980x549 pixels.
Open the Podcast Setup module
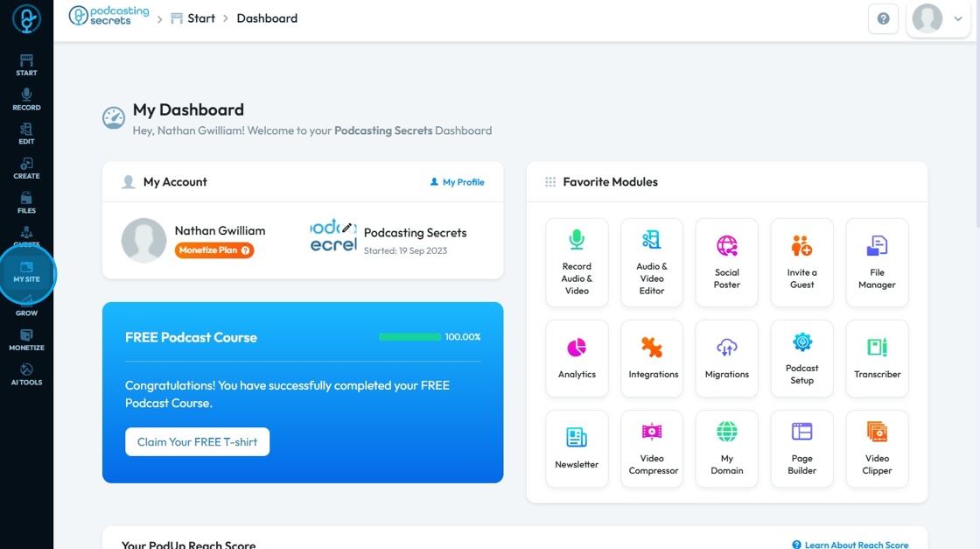pyautogui.click(x=801, y=358)
